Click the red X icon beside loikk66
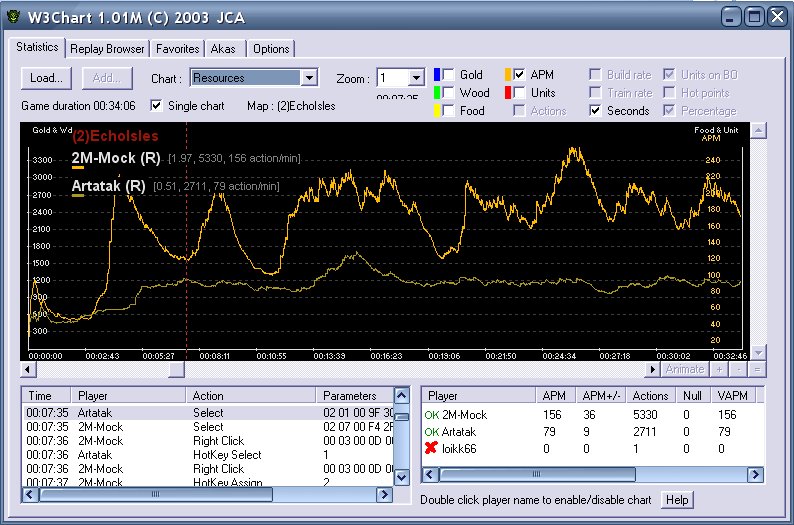794x525 pixels. (431, 448)
